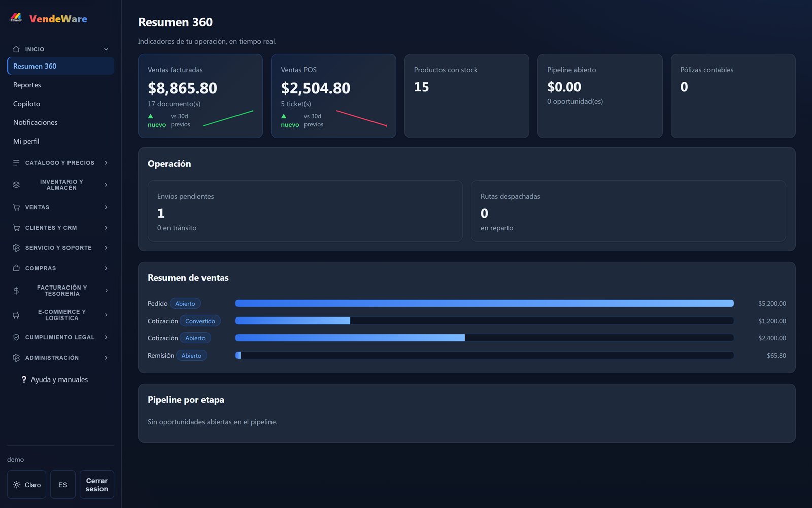Click the home icon beside Inicio
The image size is (812, 508).
(x=16, y=49)
